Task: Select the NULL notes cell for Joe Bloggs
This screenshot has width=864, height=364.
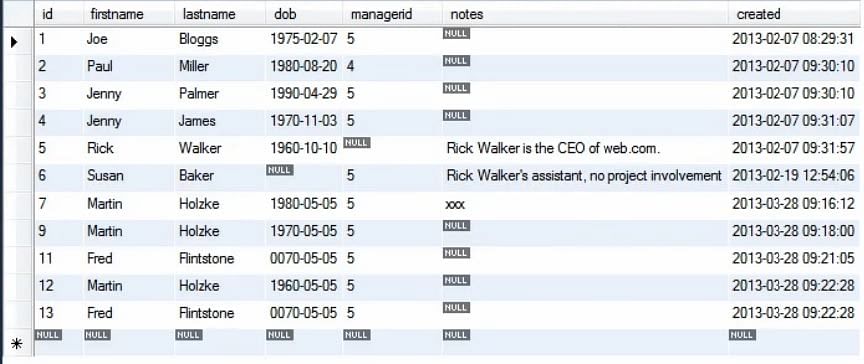Action: click(585, 40)
